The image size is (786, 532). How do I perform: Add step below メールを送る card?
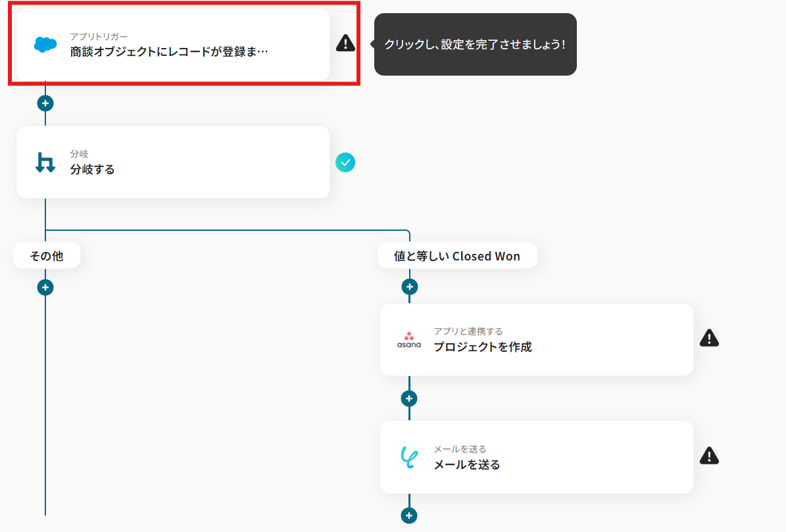pos(409,516)
